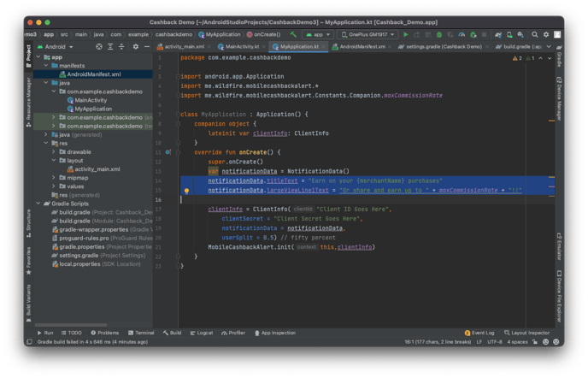Open the Logcat tool window
588x378 pixels.
[x=203, y=333]
